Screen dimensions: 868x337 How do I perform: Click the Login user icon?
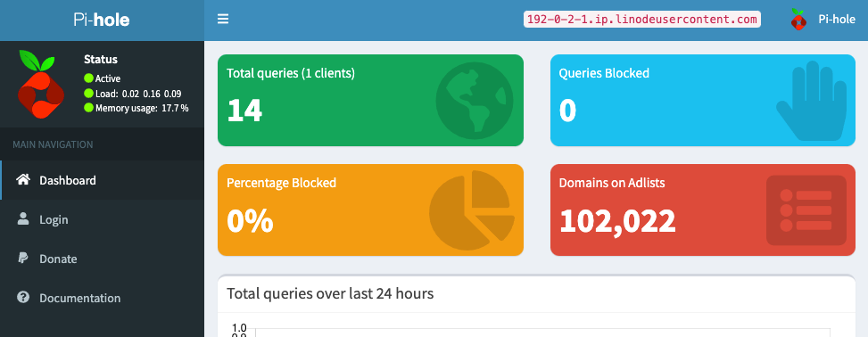pos(23,219)
